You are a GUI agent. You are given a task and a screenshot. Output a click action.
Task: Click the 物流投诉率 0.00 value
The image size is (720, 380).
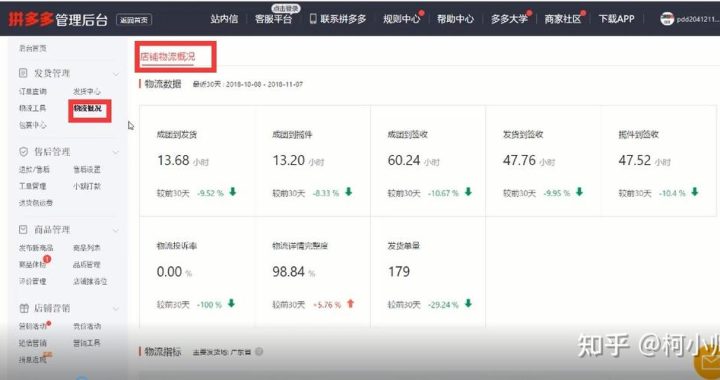[x=169, y=272]
